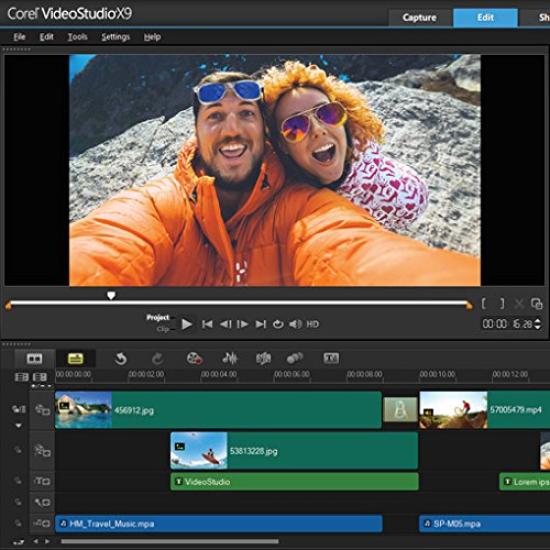Viewport: 550px width, 550px height.
Task: Open the File menu
Action: (19, 37)
